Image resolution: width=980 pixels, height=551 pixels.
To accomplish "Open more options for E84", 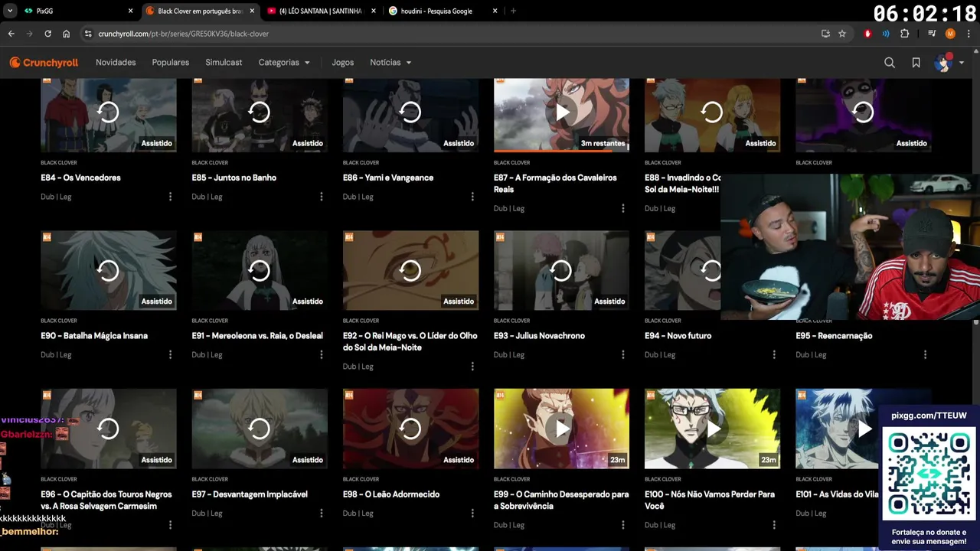I will coord(170,197).
